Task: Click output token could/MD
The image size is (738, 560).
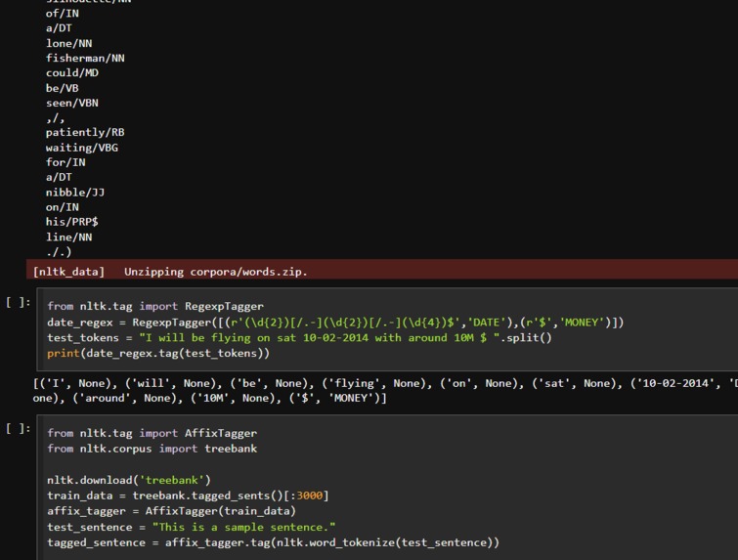Action: tap(72, 73)
